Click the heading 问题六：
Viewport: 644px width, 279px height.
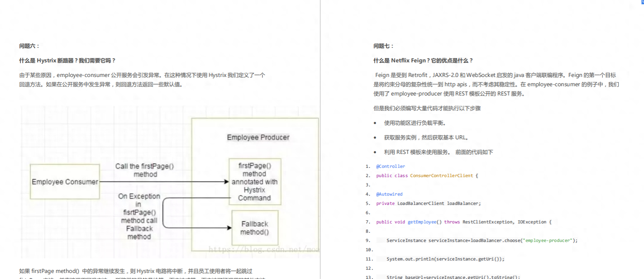pyautogui.click(x=29, y=46)
